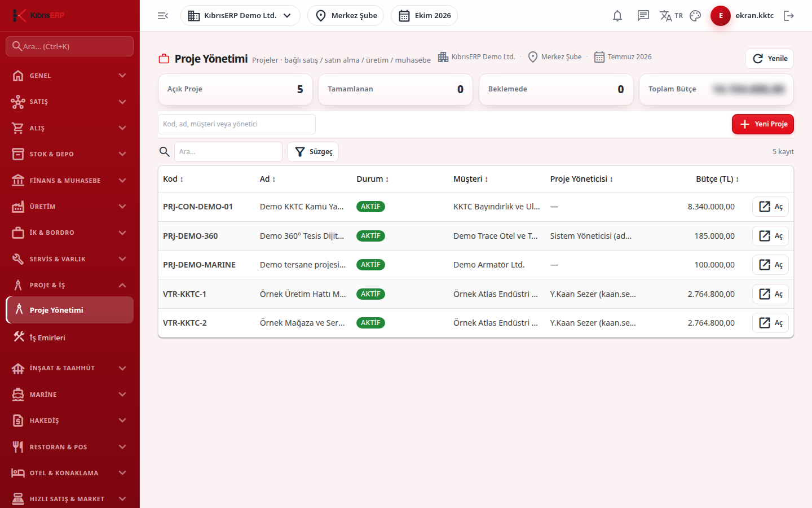Screen dimensions: 812x508
Task: Click the Kod, ad, müşteri veya yönetici field
Action: pyautogui.click(x=237, y=124)
